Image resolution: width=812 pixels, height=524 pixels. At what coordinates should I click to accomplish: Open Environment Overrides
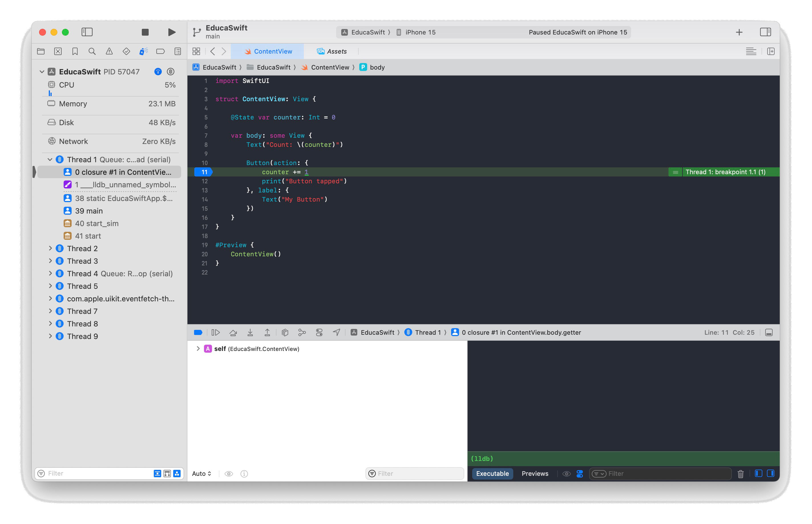tap(319, 332)
